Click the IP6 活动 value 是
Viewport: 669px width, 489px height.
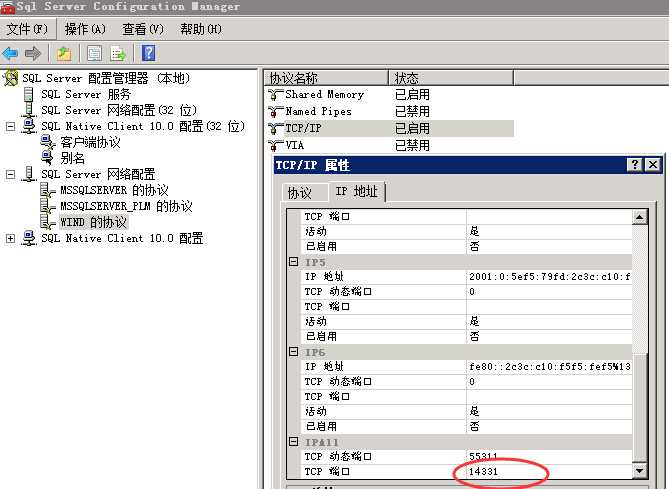coord(549,411)
